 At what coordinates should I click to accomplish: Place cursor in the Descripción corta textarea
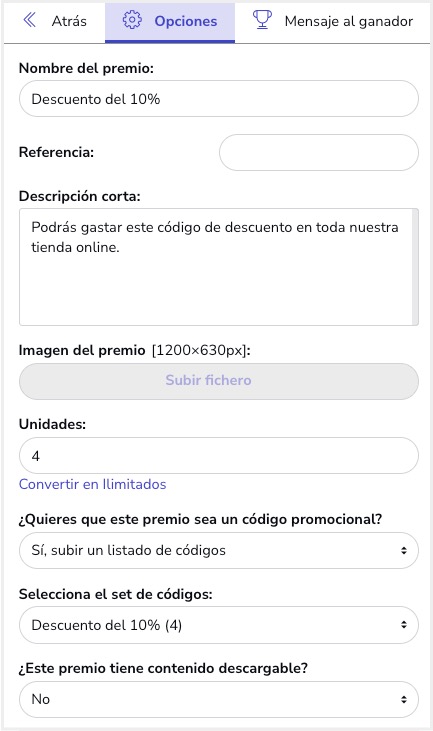click(x=215, y=267)
